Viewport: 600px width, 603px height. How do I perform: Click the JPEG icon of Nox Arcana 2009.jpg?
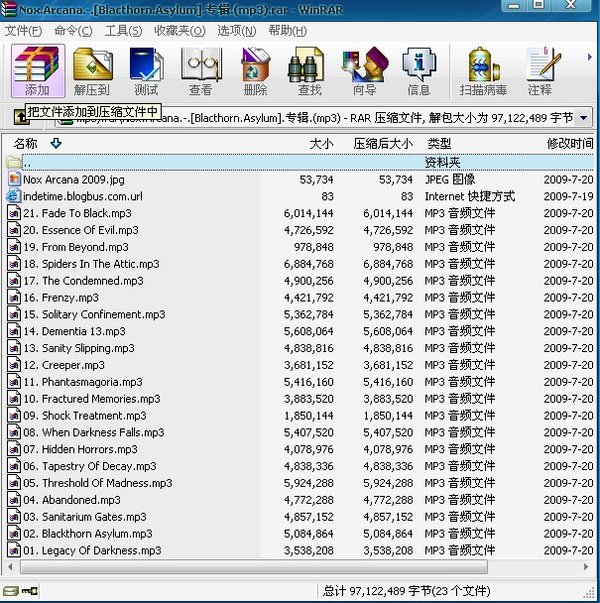(14, 179)
